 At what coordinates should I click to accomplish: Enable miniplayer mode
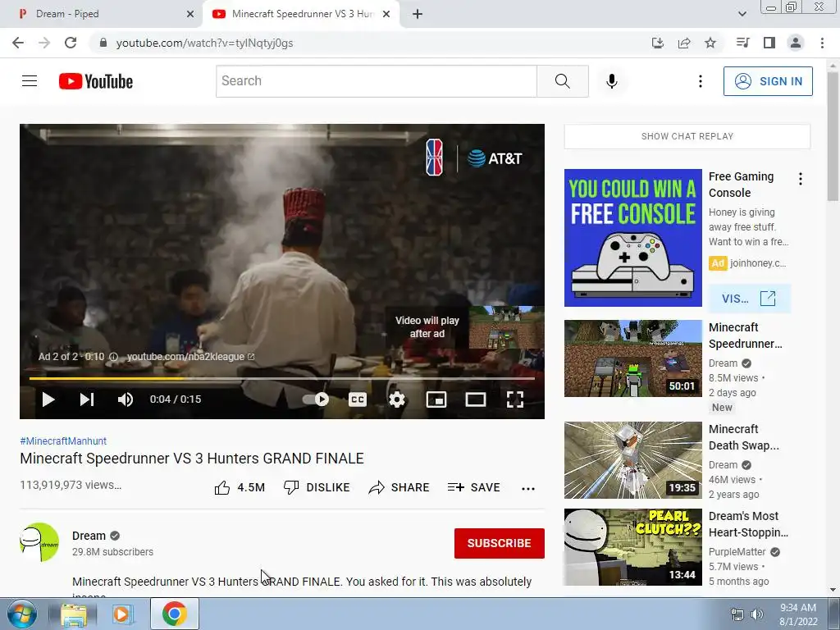tap(436, 399)
